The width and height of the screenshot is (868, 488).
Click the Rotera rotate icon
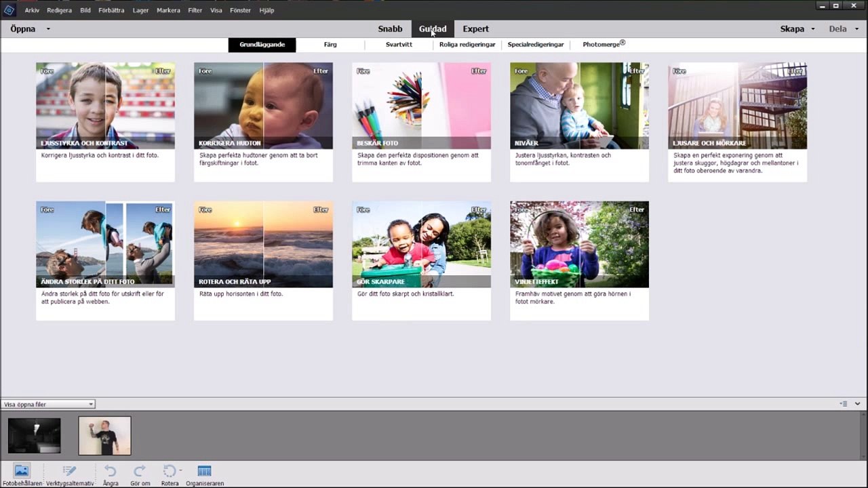tap(170, 471)
